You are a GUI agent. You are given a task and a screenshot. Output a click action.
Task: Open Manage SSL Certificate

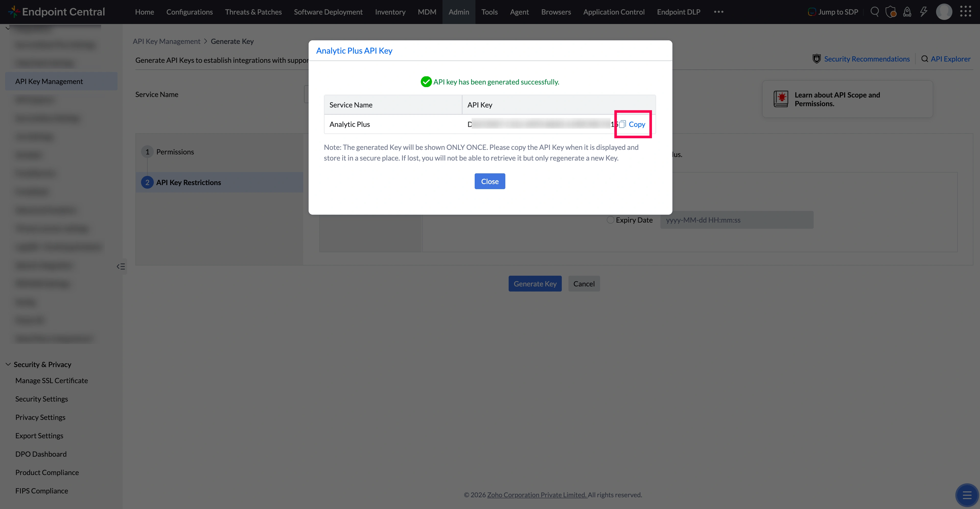tap(51, 381)
